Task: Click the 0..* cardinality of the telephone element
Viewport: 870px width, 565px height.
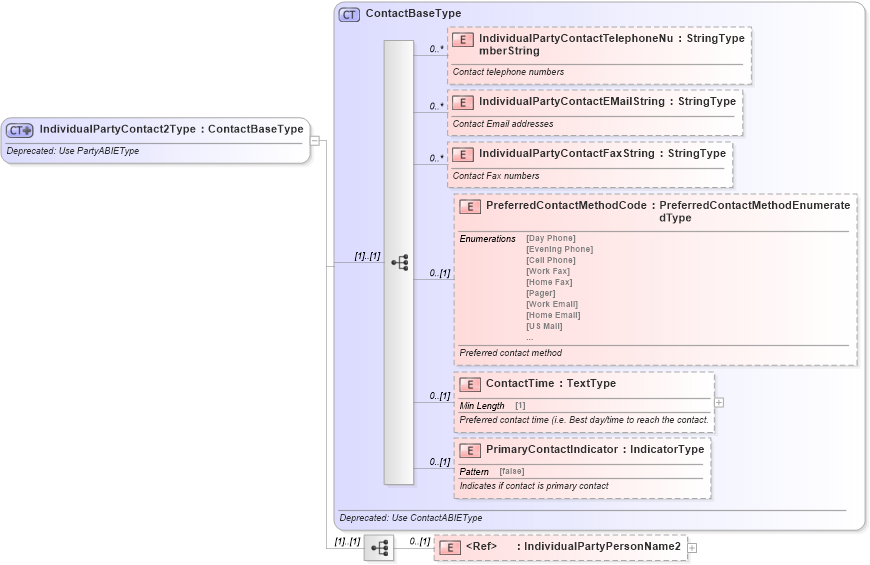Action: 437,49
